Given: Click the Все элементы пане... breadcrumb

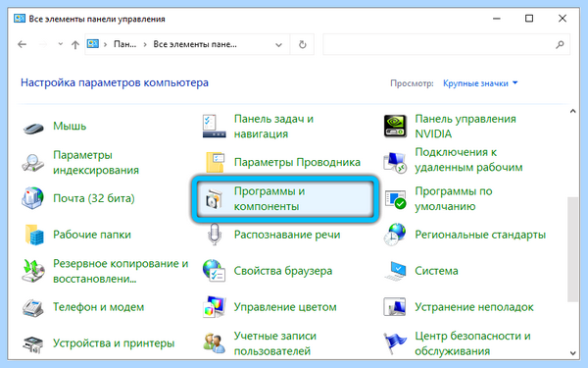Looking at the screenshot, I should pyautogui.click(x=195, y=44).
